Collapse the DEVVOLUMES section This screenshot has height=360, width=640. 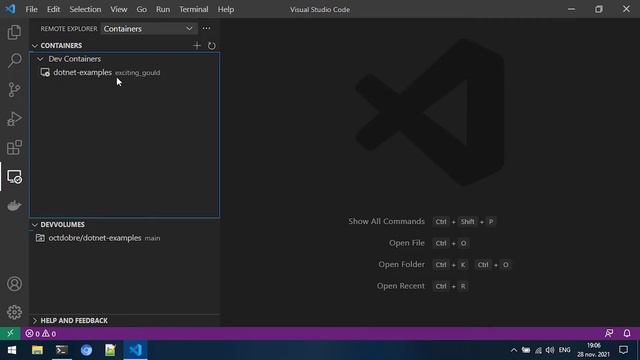coord(35,225)
